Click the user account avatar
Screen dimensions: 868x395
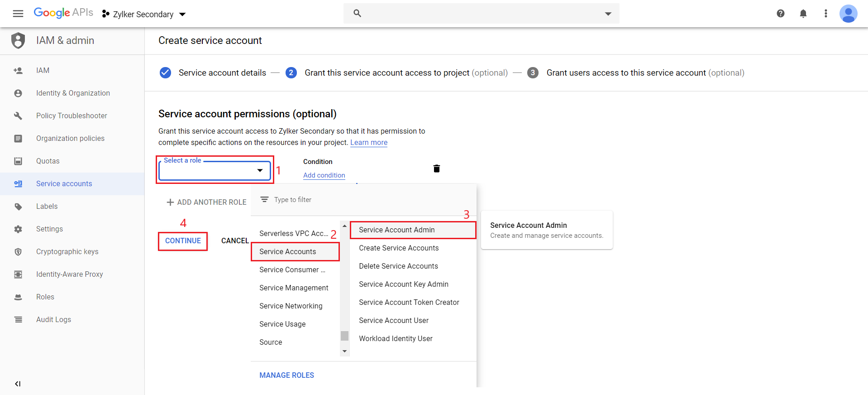pos(848,14)
